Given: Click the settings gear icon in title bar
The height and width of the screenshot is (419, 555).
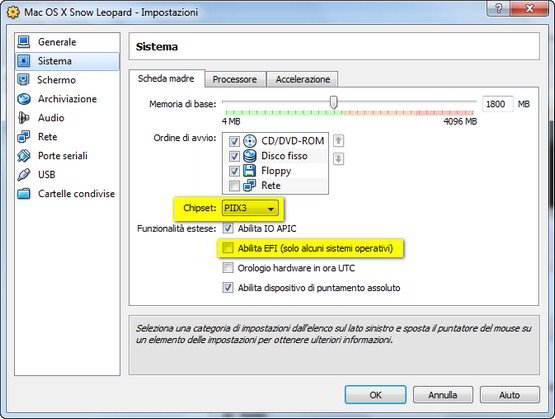Looking at the screenshot, I should [13, 12].
